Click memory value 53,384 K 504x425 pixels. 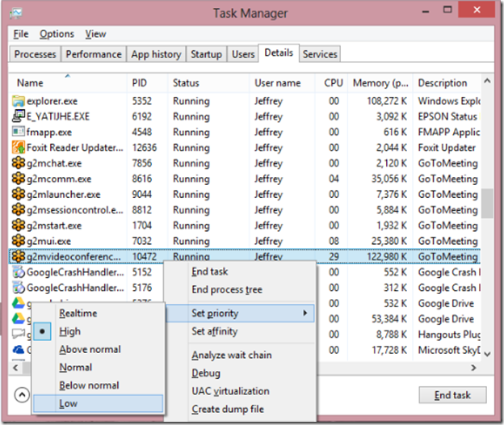(389, 319)
